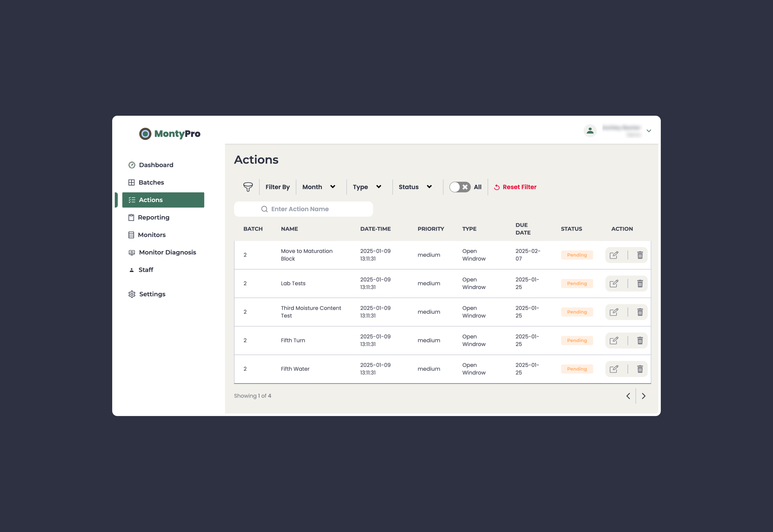This screenshot has height=532, width=773.
Task: Click the MontyPro logo
Action: pyautogui.click(x=170, y=134)
